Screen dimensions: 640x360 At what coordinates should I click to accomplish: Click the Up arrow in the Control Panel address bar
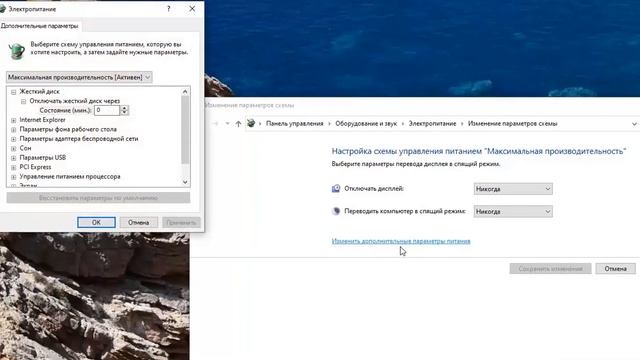pyautogui.click(x=238, y=124)
